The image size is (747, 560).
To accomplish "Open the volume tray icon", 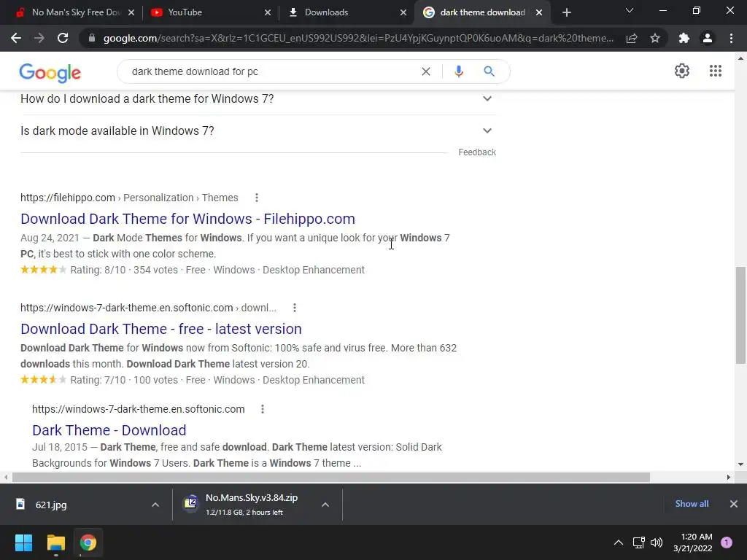I will point(657,542).
